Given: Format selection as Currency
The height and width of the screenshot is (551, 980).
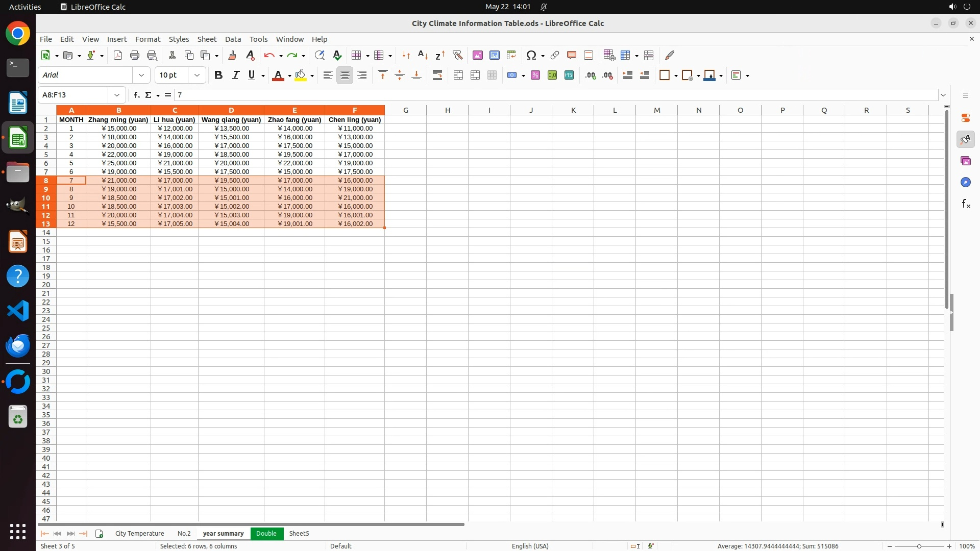Looking at the screenshot, I should (511, 75).
